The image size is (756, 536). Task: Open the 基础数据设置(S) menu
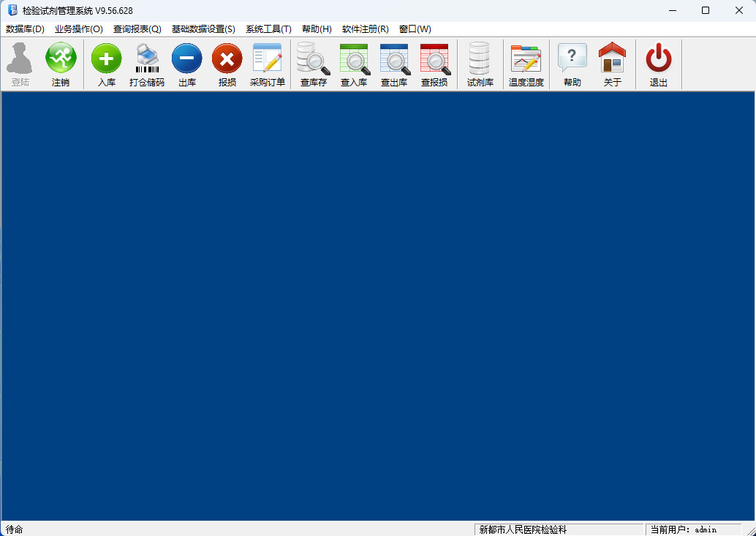[x=203, y=29]
